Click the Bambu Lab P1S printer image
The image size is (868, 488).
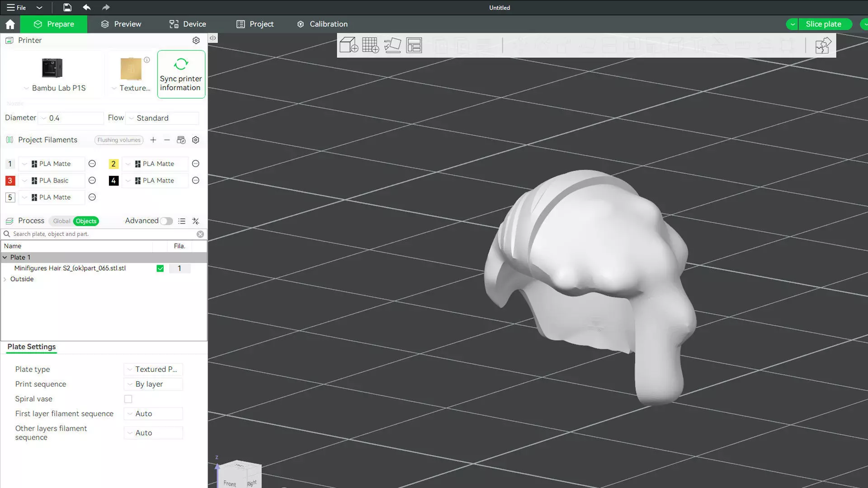click(x=52, y=68)
